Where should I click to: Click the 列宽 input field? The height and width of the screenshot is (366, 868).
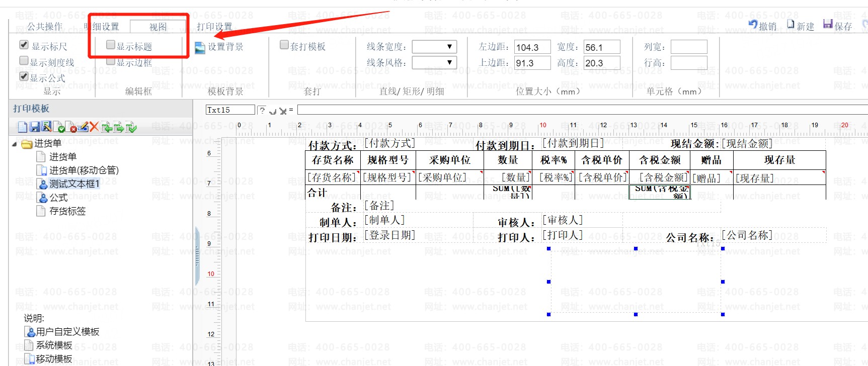click(x=689, y=47)
